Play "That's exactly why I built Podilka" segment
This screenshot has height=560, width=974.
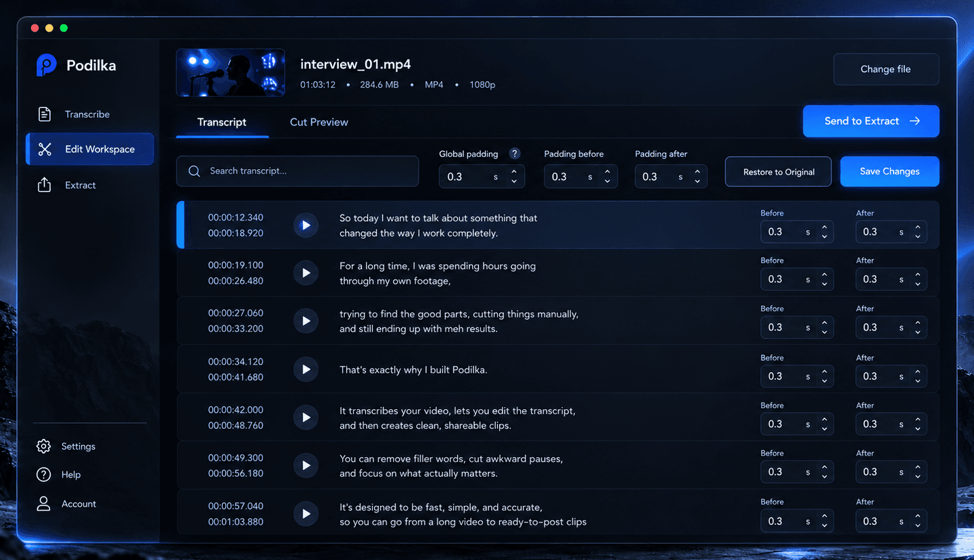(x=306, y=369)
